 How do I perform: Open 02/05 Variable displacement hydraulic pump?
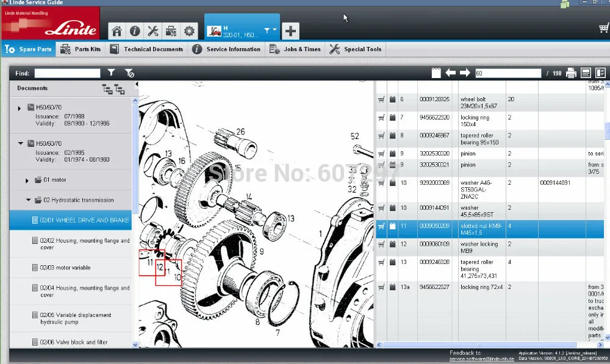coord(71,318)
